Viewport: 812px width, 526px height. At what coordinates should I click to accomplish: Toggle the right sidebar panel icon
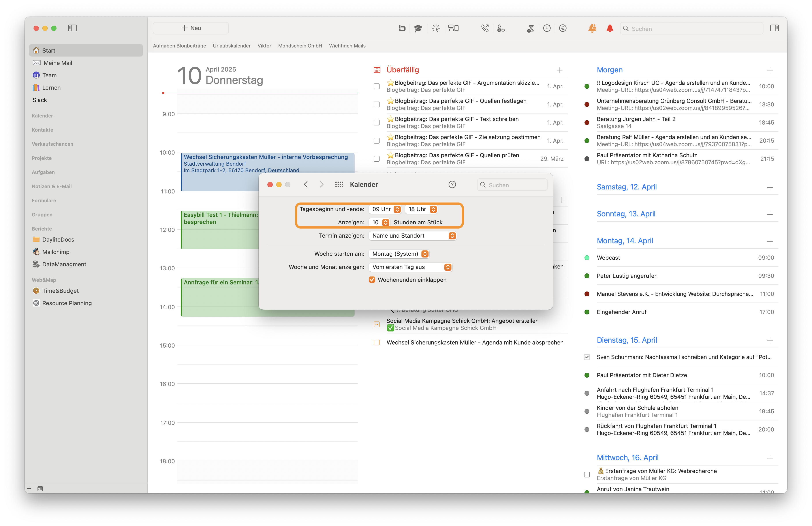774,28
